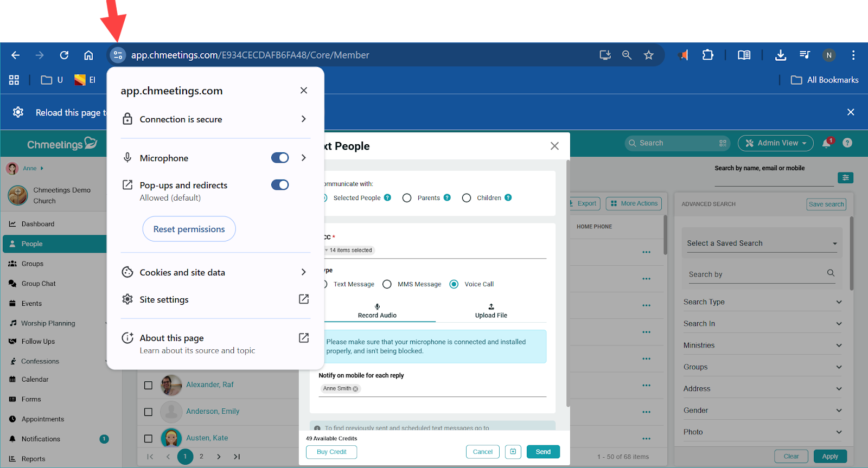
Task: Switch to the Upload File tab
Action: 491,311
